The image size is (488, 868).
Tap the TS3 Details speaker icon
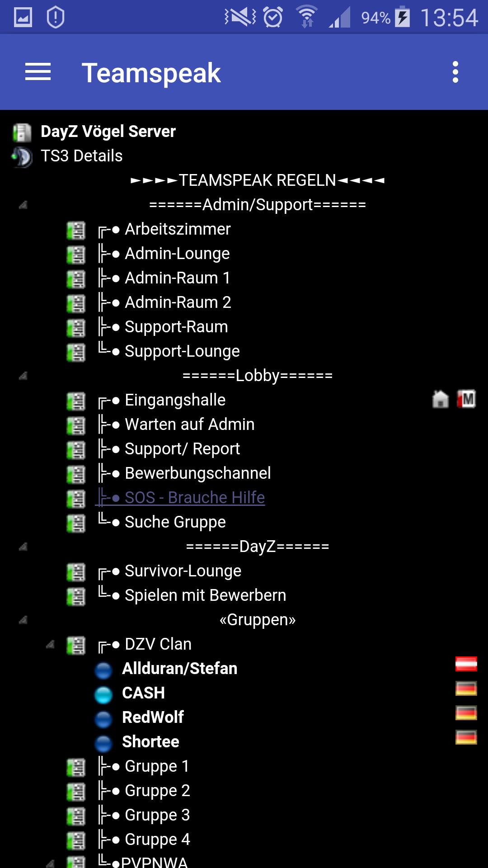[22, 157]
